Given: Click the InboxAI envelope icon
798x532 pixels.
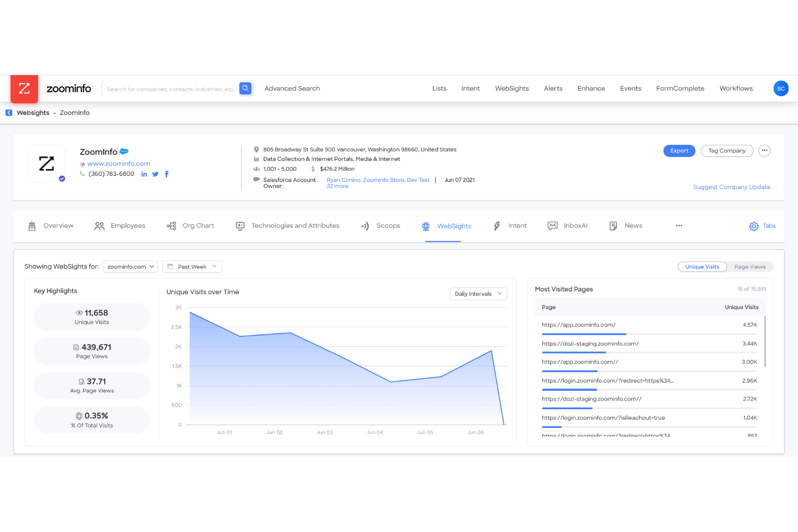Looking at the screenshot, I should (553, 226).
